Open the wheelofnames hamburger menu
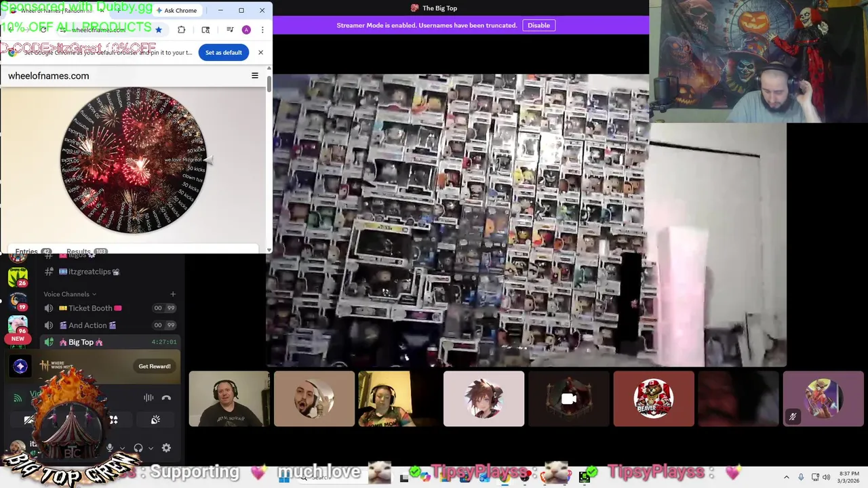Screen dimensions: 868x488 (255, 76)
